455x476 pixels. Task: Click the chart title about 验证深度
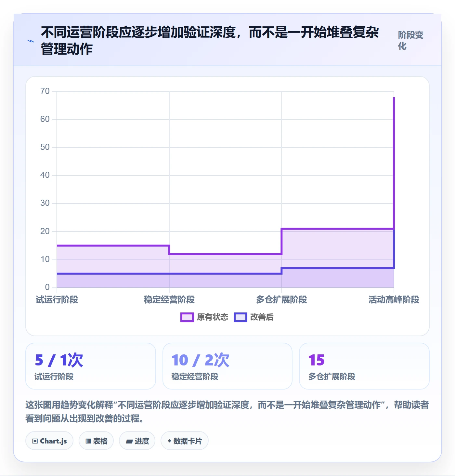point(210,41)
